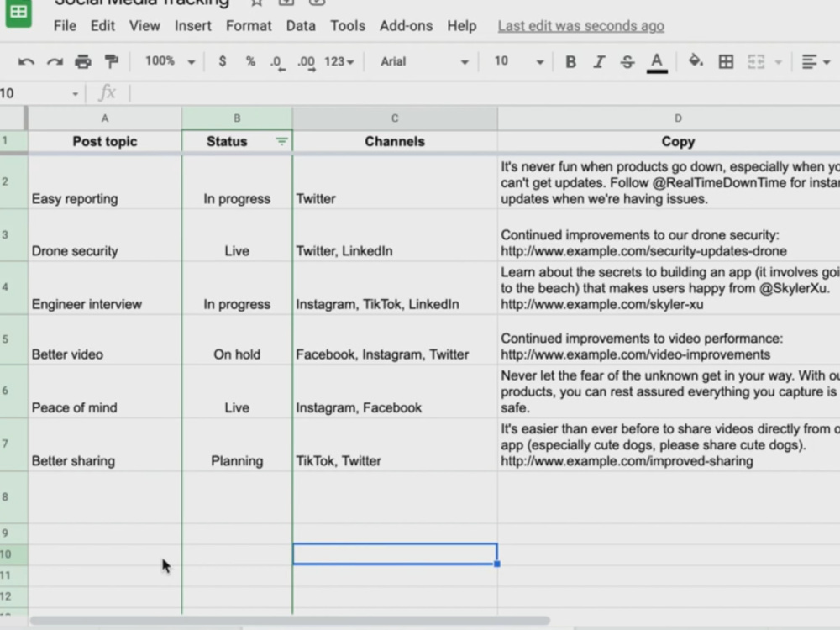Toggle Italic formatting
This screenshot has height=630, width=840.
tap(599, 62)
